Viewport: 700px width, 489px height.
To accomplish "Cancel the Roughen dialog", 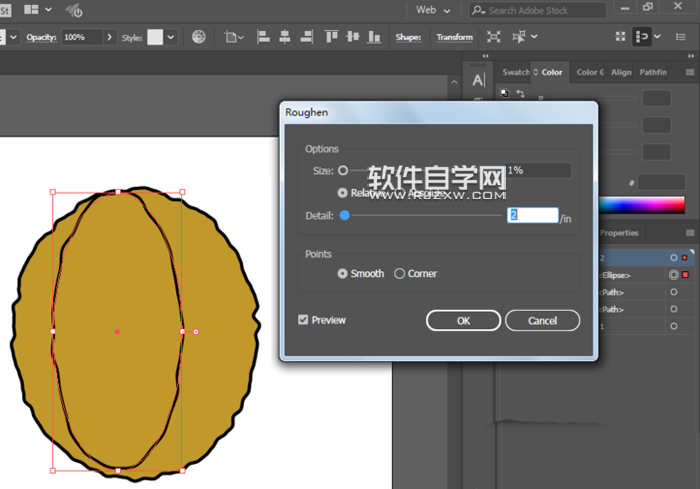I will (542, 321).
